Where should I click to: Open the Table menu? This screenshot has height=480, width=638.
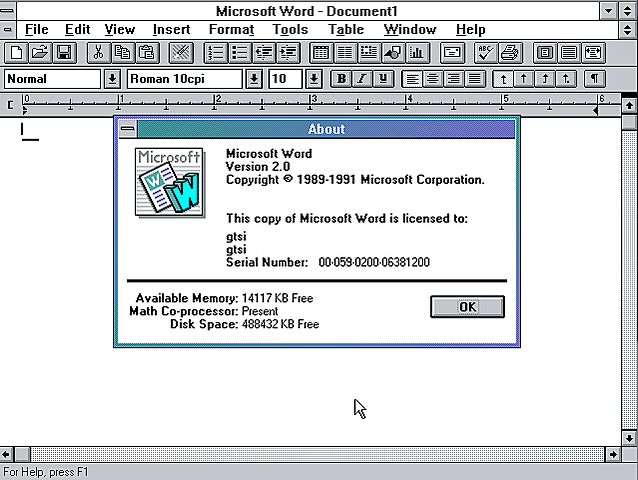click(346, 30)
